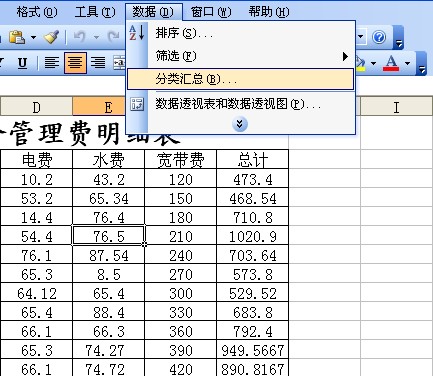Viewport: 433px width, 376px height.
Task: Click the font color A icon
Action: (391, 63)
